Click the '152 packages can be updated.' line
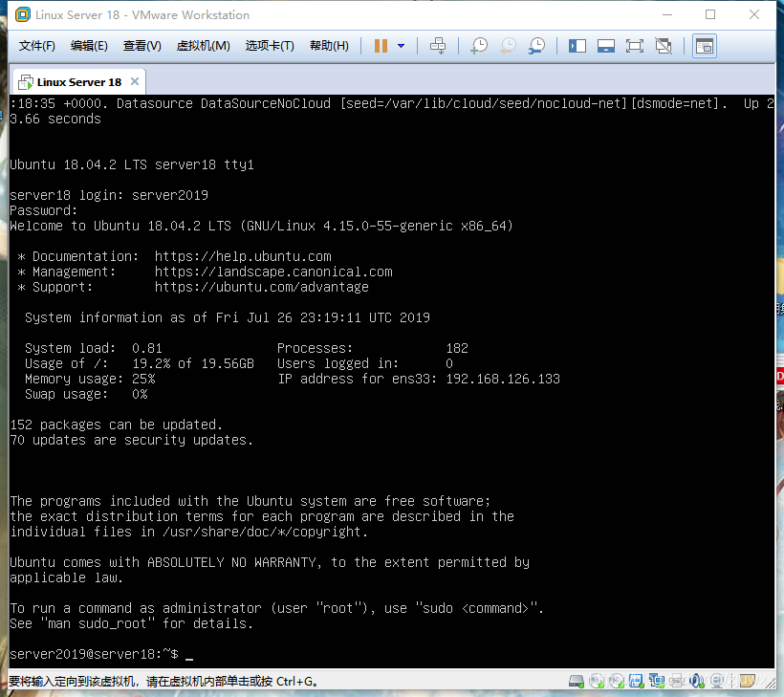Screen dimensions: 784x697 click(x=116, y=425)
